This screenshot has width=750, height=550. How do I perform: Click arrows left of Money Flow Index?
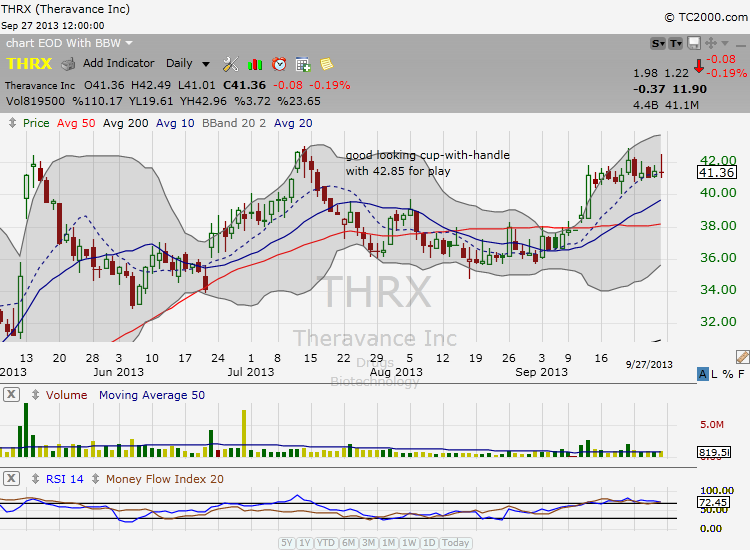pyautogui.click(x=95, y=479)
